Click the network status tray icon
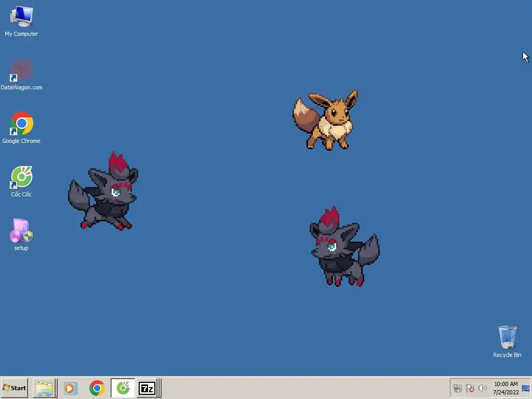The height and width of the screenshot is (399, 532). point(458,388)
